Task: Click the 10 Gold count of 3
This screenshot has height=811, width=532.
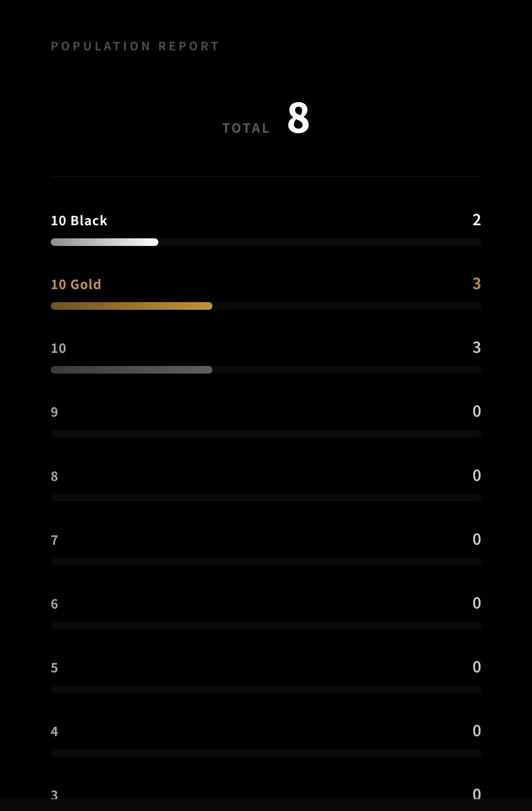Action: (477, 284)
